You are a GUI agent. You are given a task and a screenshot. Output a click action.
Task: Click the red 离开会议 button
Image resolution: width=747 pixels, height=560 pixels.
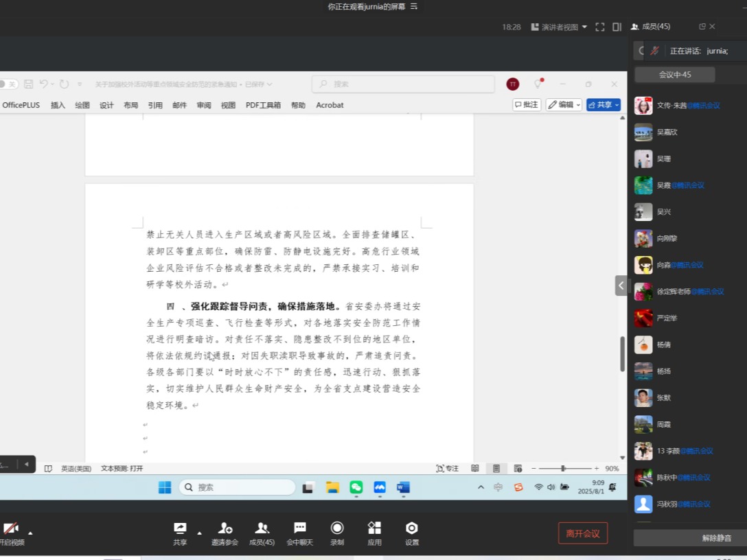[583, 533]
